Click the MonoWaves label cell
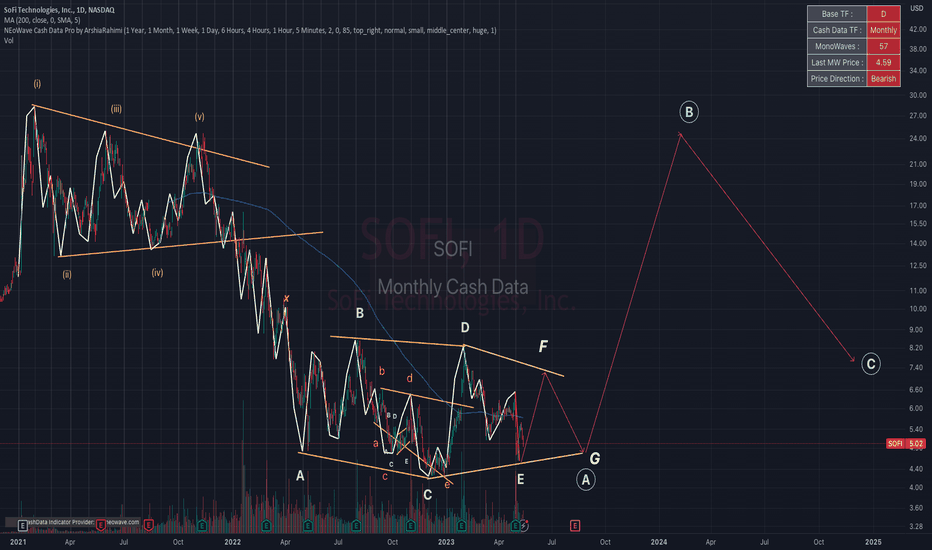The height and width of the screenshot is (550, 932). point(837,46)
